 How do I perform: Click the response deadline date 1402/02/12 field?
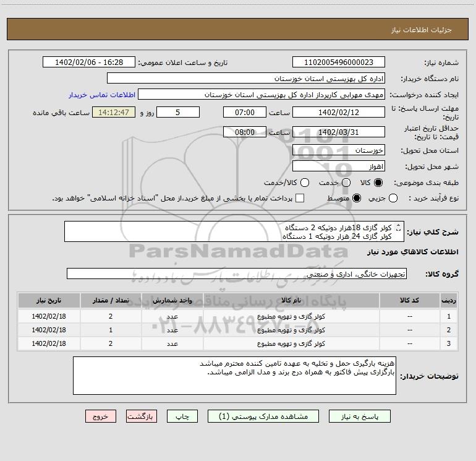pyautogui.click(x=339, y=113)
